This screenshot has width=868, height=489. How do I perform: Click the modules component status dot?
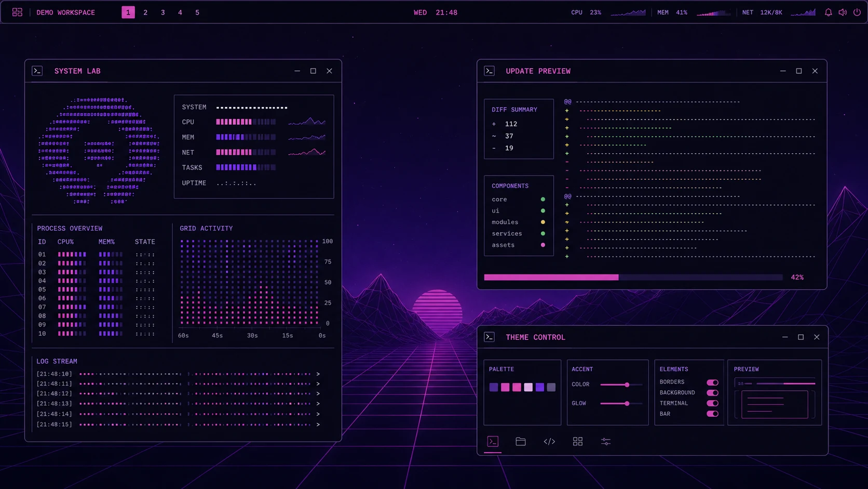pos(543,222)
